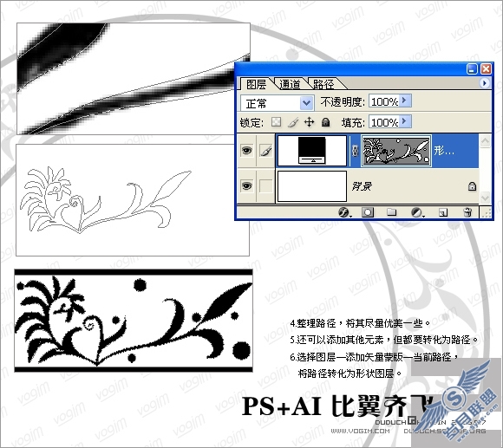503x448 pixels.
Task: Toggle lock transparent pixels
Action: click(x=276, y=122)
